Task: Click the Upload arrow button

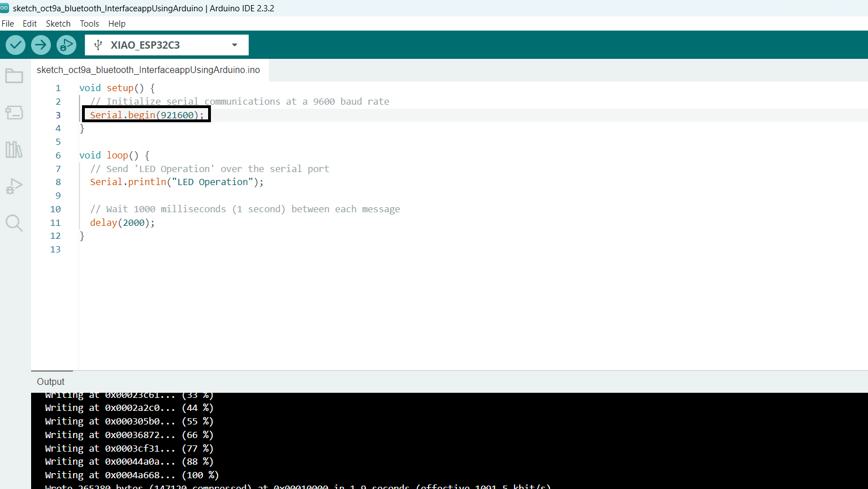Action: pyautogui.click(x=41, y=45)
